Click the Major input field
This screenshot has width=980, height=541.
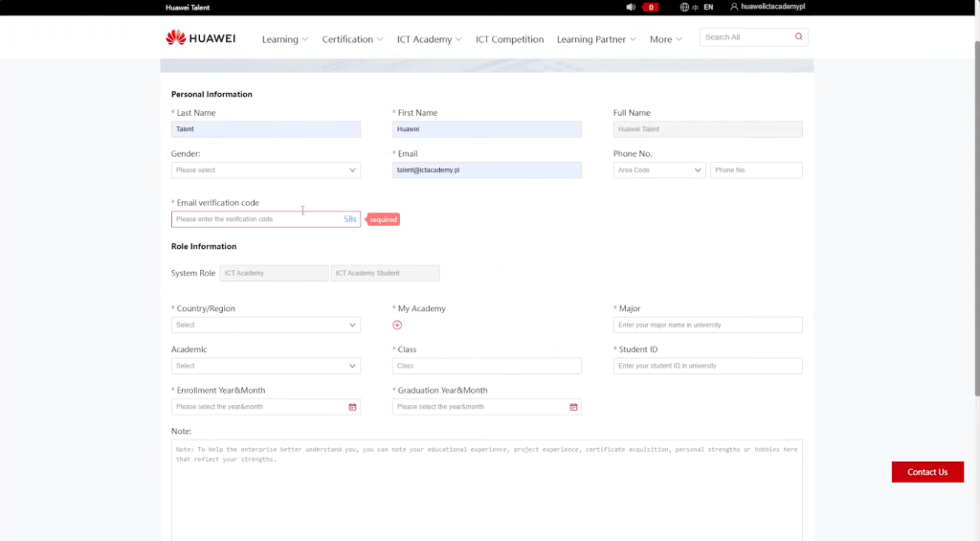707,326
